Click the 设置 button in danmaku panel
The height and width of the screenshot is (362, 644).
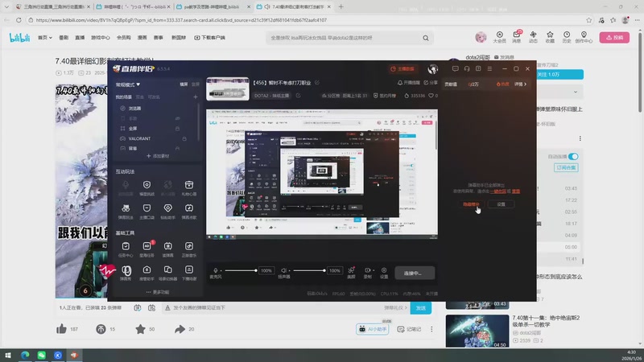tap(501, 204)
